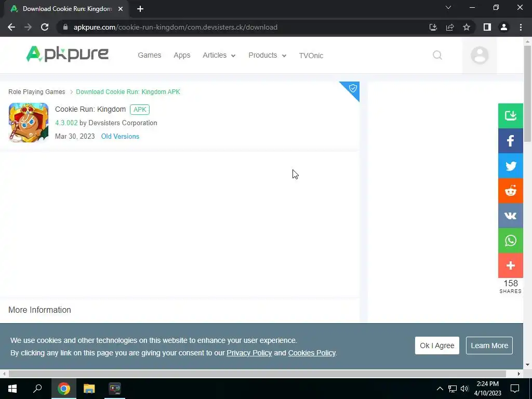
Task: View site information lock icon
Action: 65,27
